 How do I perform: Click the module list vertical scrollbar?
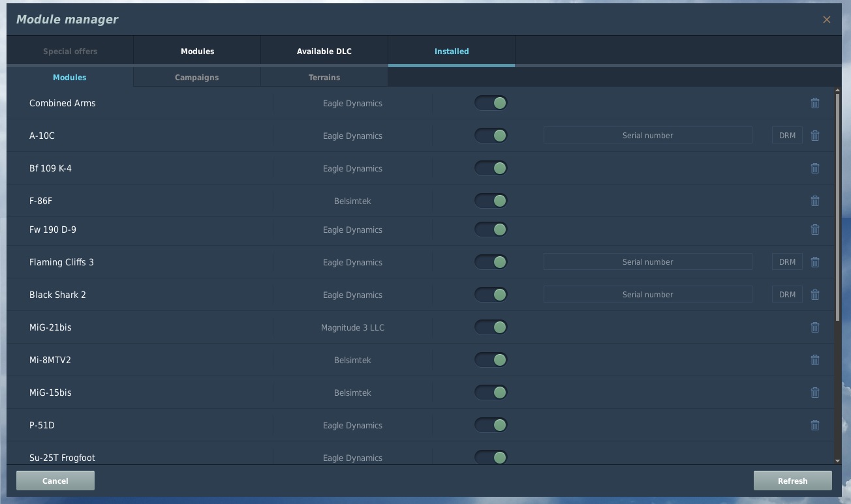click(x=838, y=207)
